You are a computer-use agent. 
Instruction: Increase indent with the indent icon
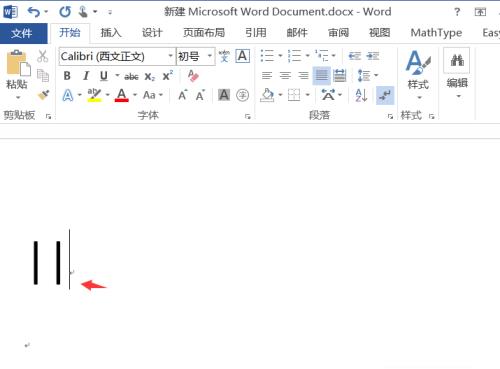tap(373, 56)
